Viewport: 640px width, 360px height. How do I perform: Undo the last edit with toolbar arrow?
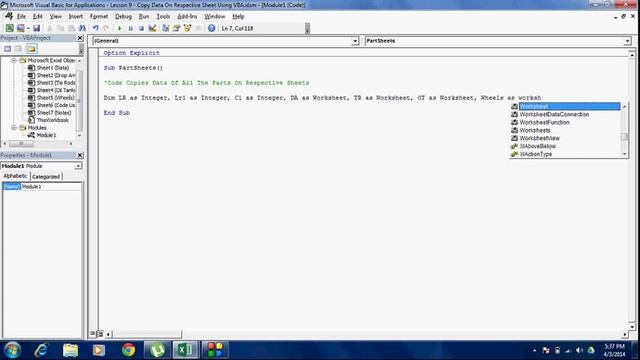95,28
